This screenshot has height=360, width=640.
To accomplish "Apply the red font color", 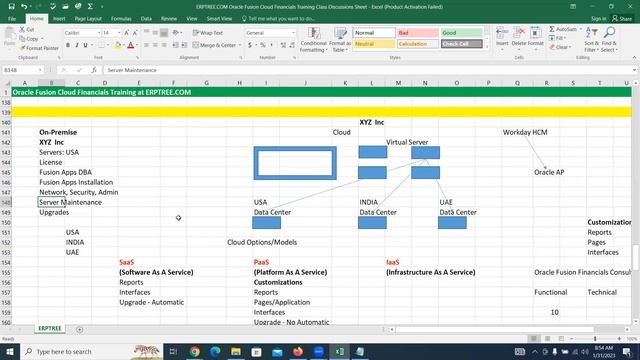I will pos(131,45).
